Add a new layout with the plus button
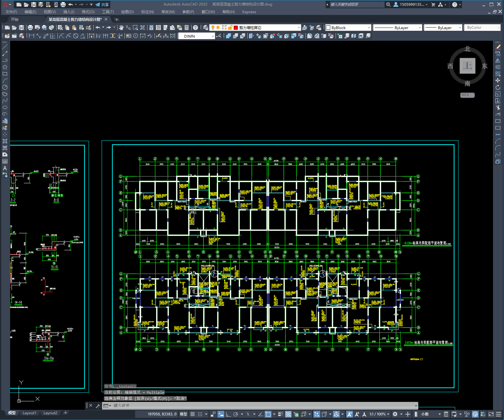 click(x=65, y=413)
